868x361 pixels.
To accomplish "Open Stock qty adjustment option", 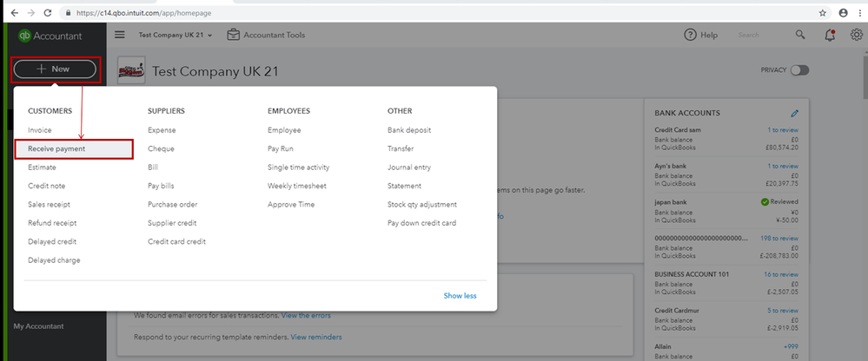I will tap(422, 204).
